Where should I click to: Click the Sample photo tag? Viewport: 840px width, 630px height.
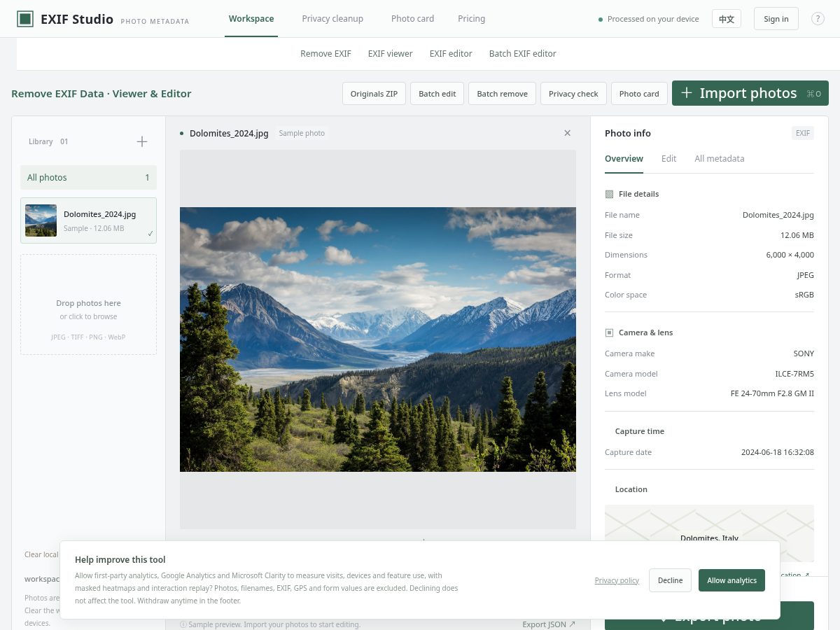tap(302, 133)
